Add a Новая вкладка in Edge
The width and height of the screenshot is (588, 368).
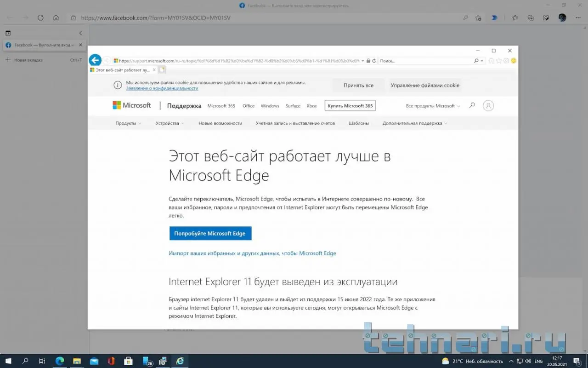(x=44, y=60)
